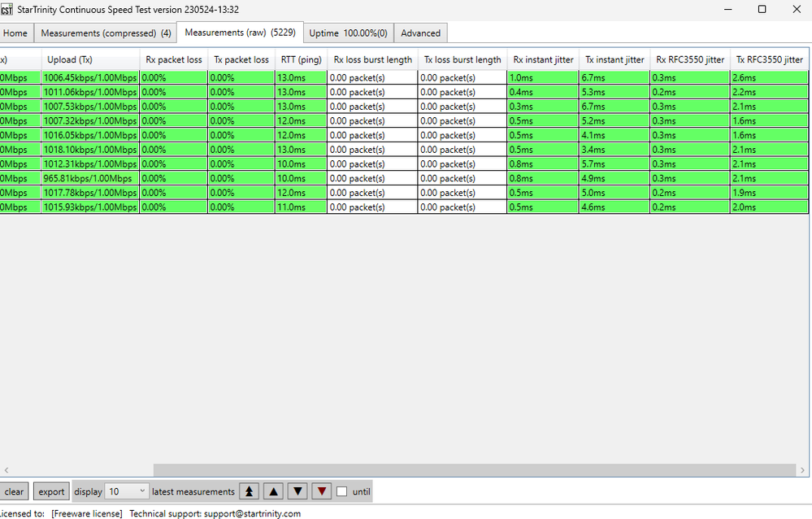Click the Upload (Tx) column header

pos(90,59)
